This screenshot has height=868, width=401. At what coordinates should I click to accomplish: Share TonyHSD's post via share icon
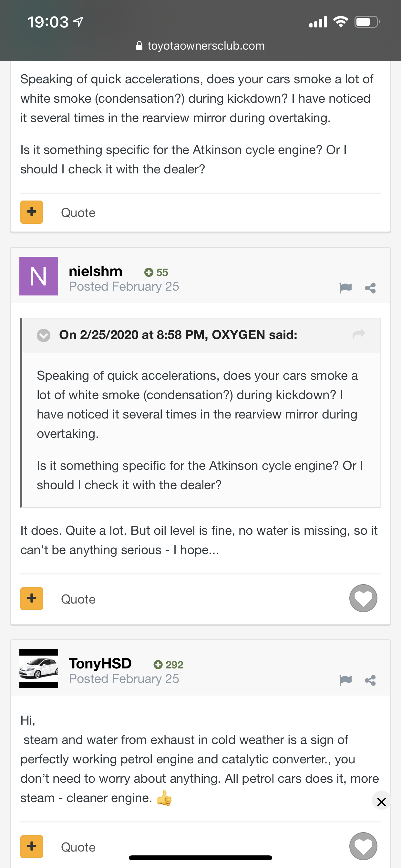click(370, 680)
